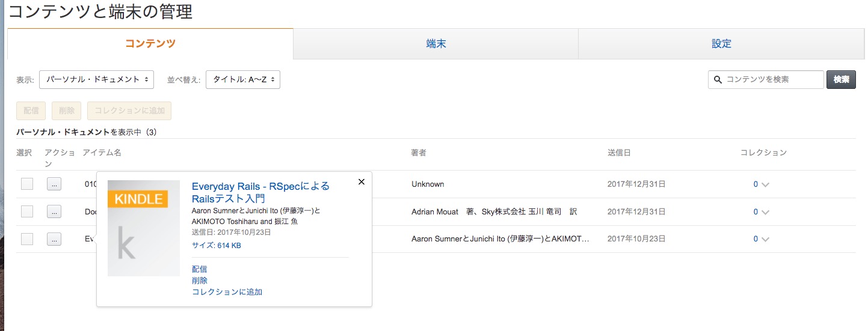Click collection count 0 in the Aaron Sumner row
Viewport: 868px width, 331px height.
(756, 239)
